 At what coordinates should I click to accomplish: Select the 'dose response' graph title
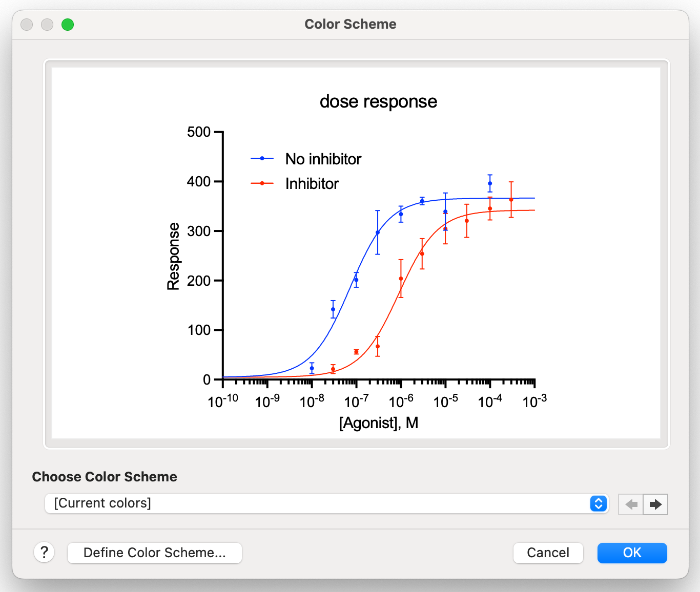[378, 101]
